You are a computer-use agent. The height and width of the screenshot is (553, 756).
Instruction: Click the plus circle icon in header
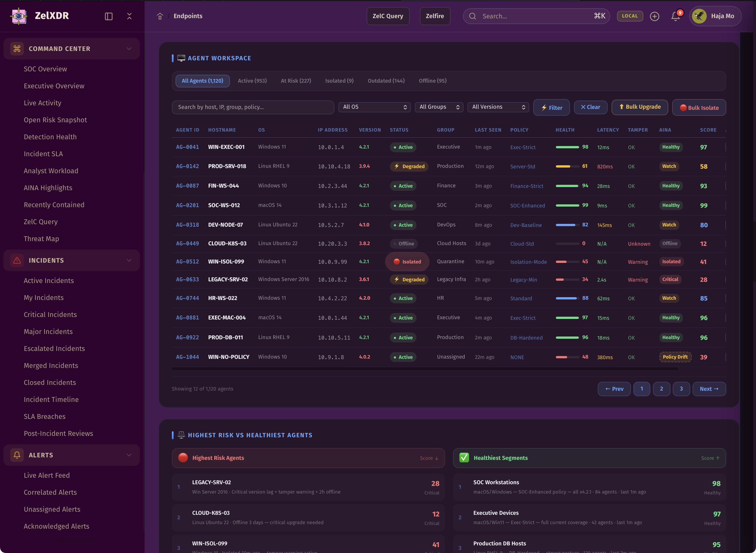[x=654, y=16]
